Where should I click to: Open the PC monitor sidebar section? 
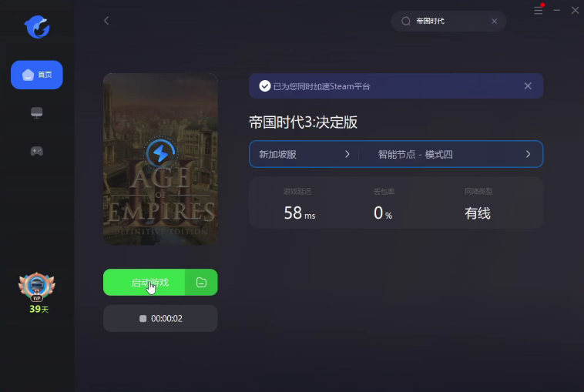[x=36, y=112]
